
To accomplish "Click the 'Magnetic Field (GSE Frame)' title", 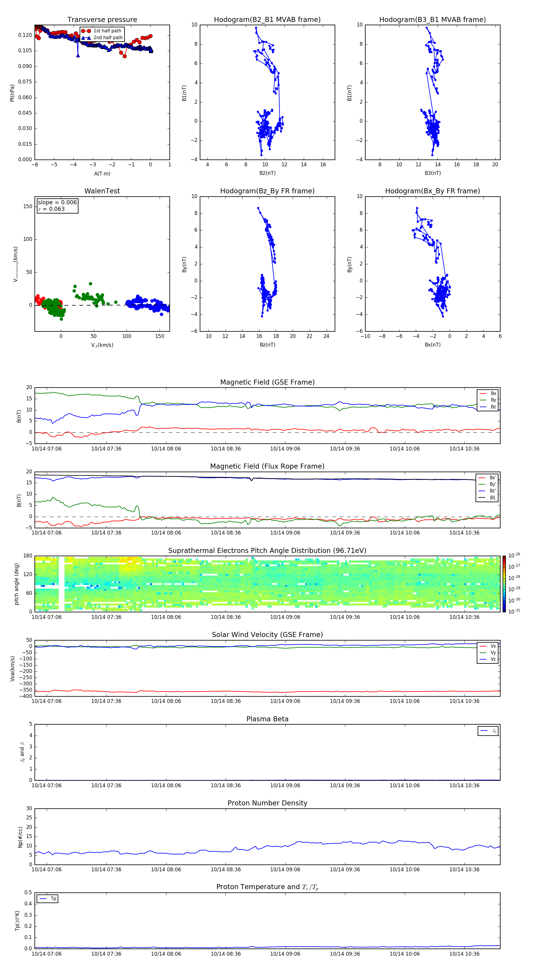I will (x=267, y=382).
